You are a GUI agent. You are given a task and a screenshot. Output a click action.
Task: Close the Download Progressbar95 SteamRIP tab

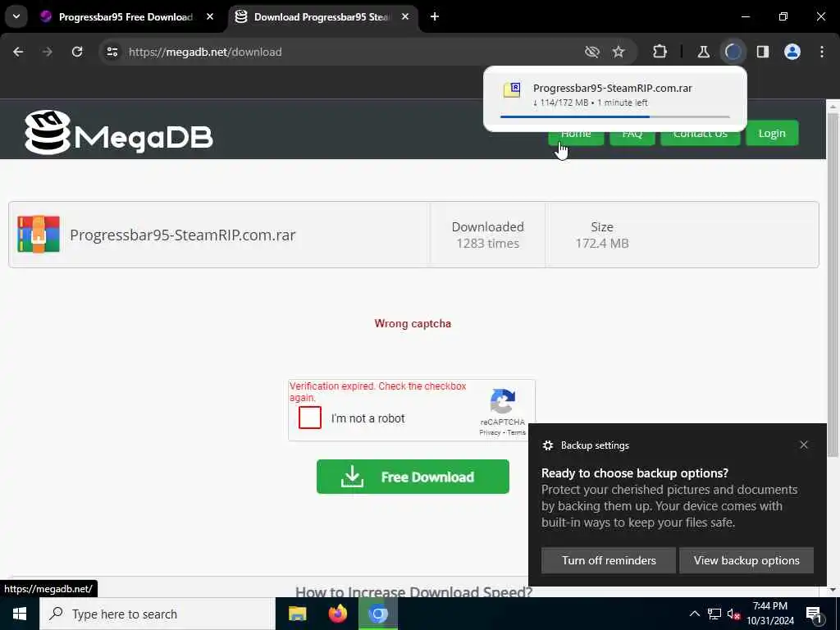tap(405, 17)
